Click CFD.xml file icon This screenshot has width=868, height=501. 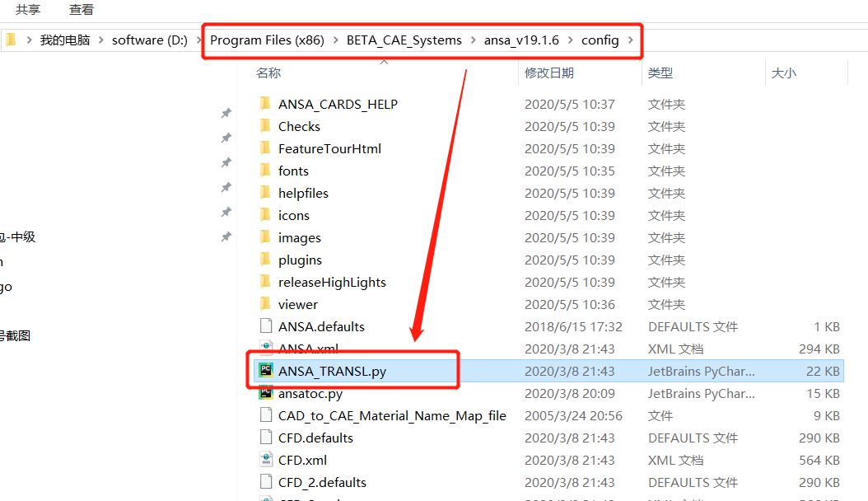click(x=266, y=459)
